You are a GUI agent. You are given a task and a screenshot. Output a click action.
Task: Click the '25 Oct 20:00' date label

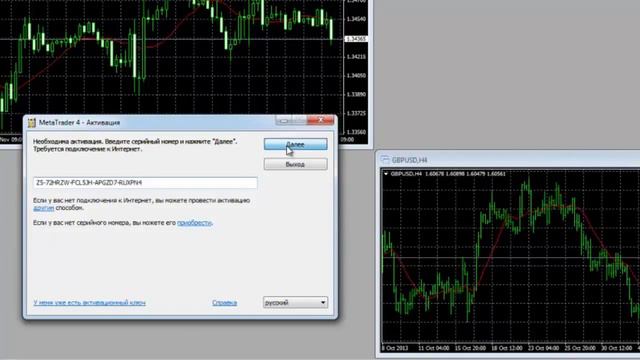[580, 348]
